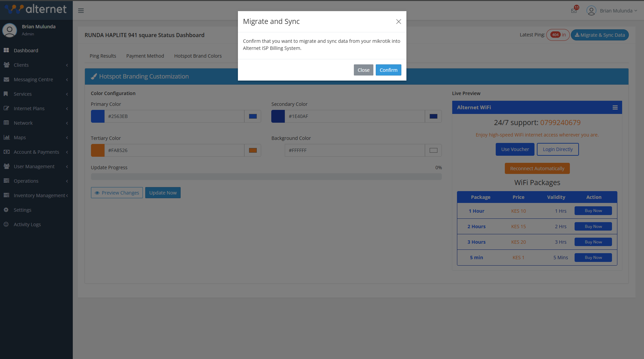Buy Now the 1 Hour package
This screenshot has width=644, height=359.
593,210
